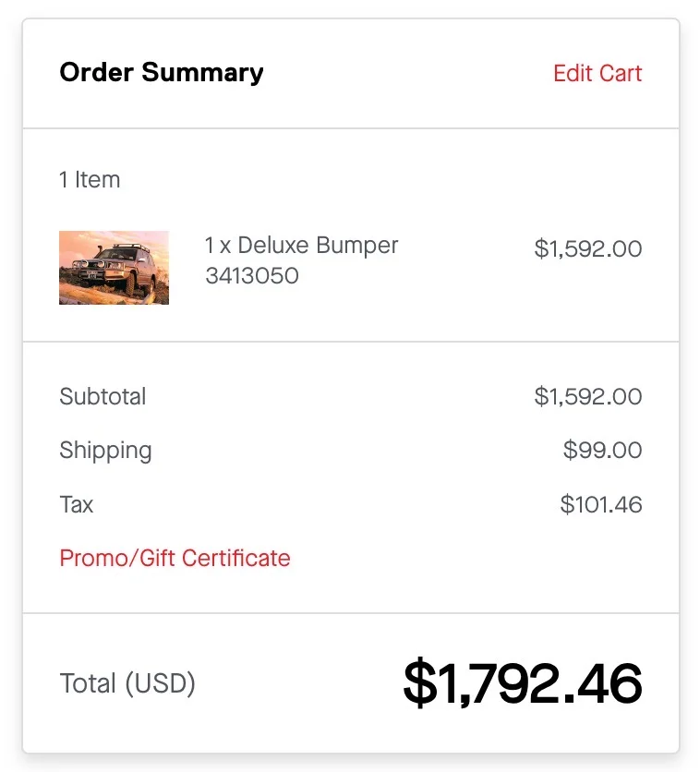Image resolution: width=700 pixels, height=772 pixels.
Task: Open the Promo/Gift Certificate link
Action: [x=175, y=559]
